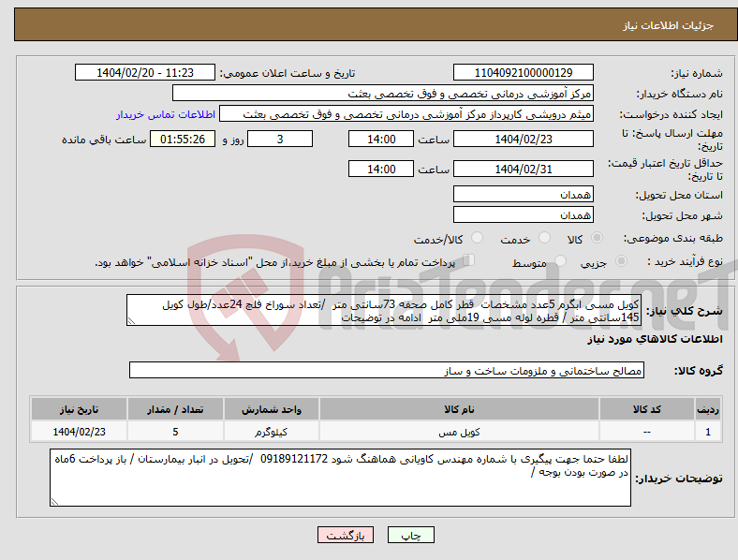Click the delivery province field همدان

(523, 194)
